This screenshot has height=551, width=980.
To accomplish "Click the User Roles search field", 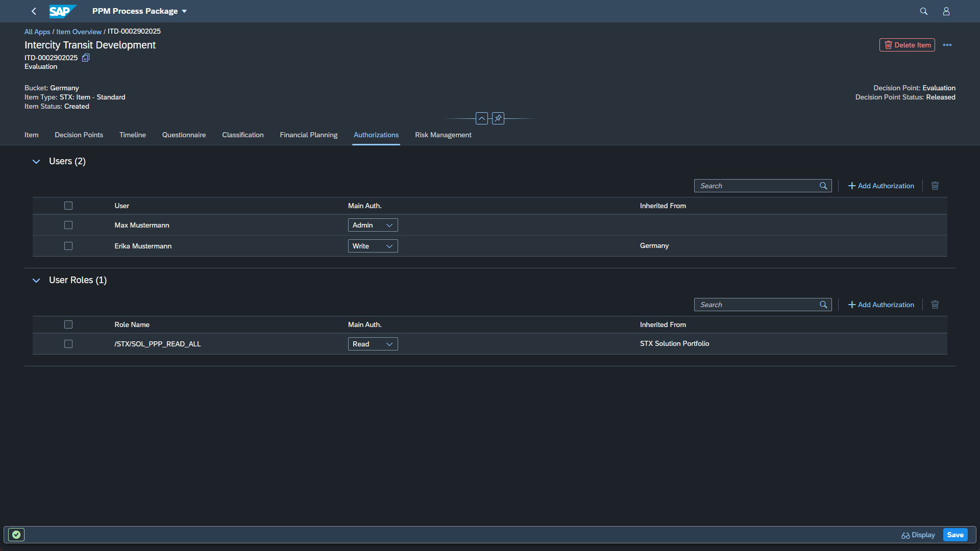I will pyautogui.click(x=757, y=305).
